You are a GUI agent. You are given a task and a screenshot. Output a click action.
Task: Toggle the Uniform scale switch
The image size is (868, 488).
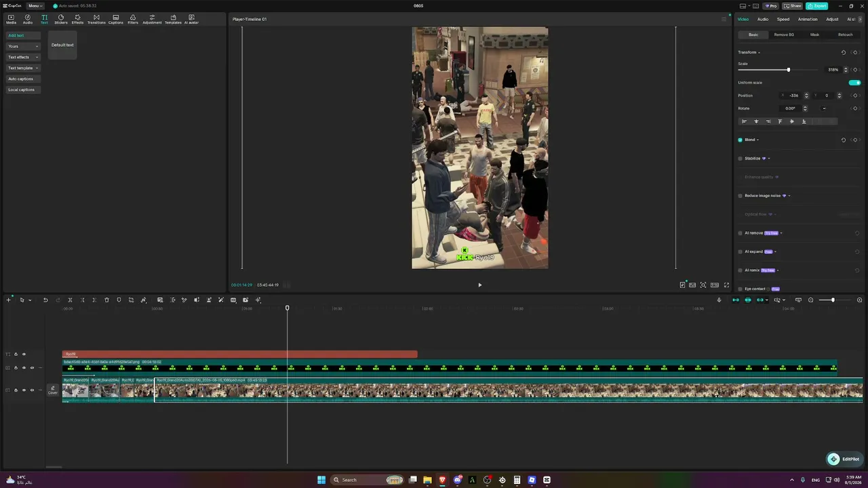click(x=854, y=83)
